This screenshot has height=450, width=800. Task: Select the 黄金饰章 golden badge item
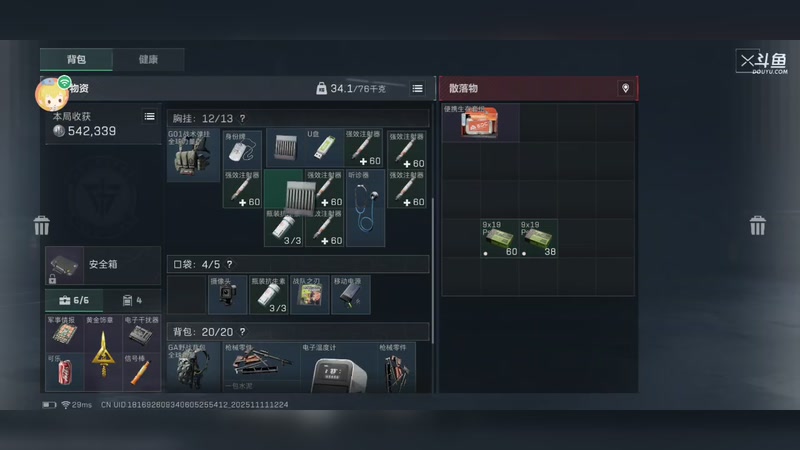(x=103, y=353)
